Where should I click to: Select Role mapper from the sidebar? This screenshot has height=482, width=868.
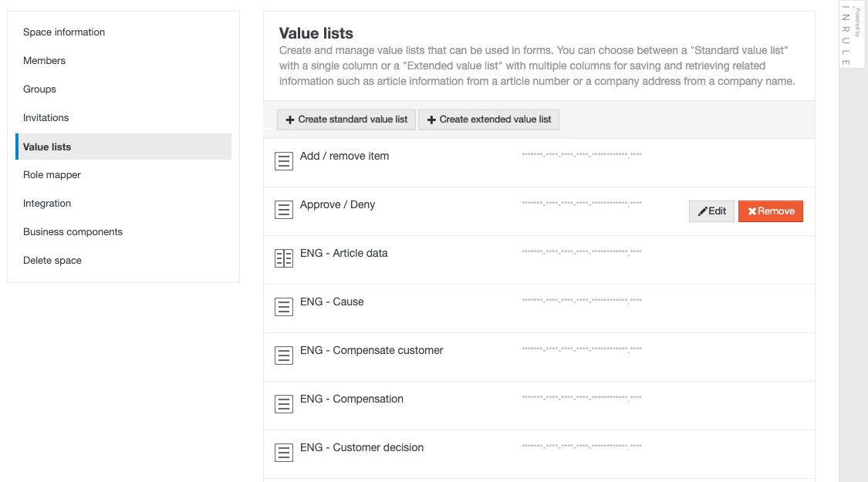[x=52, y=174]
